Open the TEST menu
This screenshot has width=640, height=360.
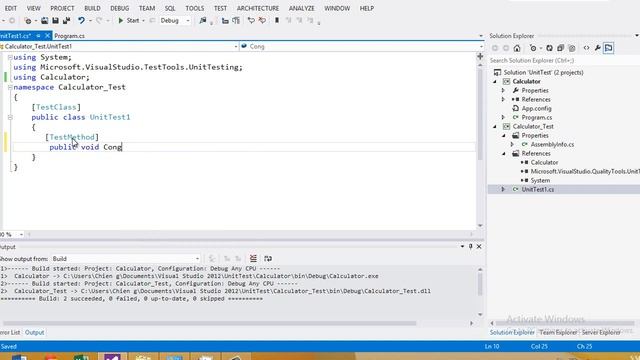[x=220, y=8]
